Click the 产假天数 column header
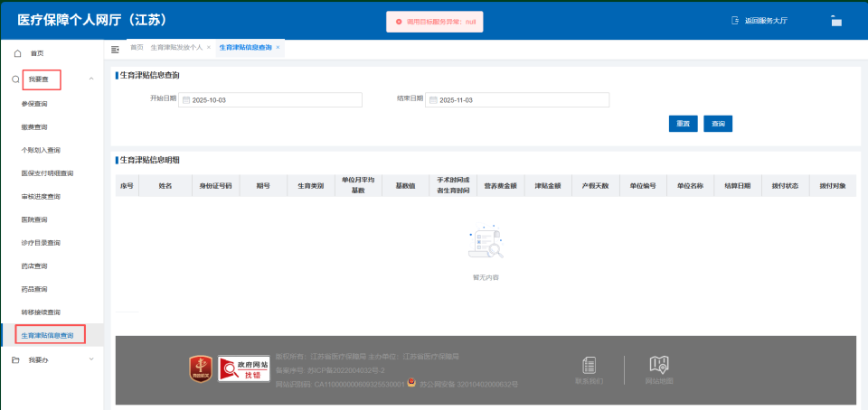The height and width of the screenshot is (410, 868). click(x=596, y=186)
